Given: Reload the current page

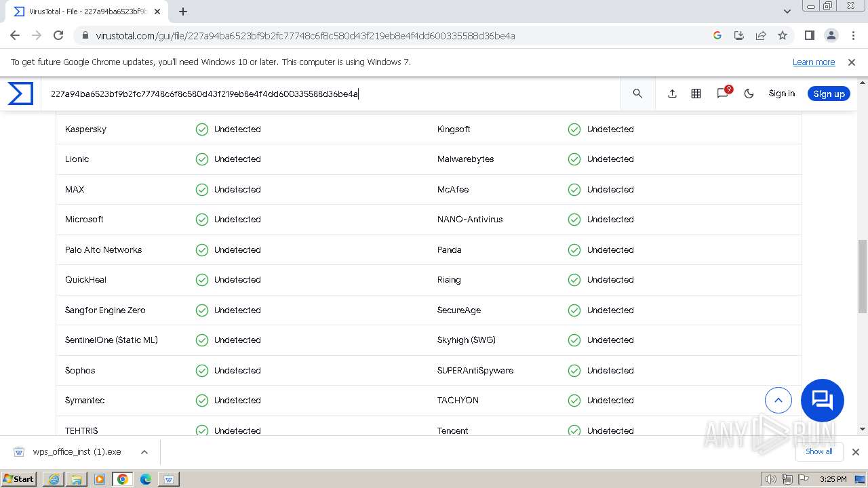Looking at the screenshot, I should click(x=58, y=35).
